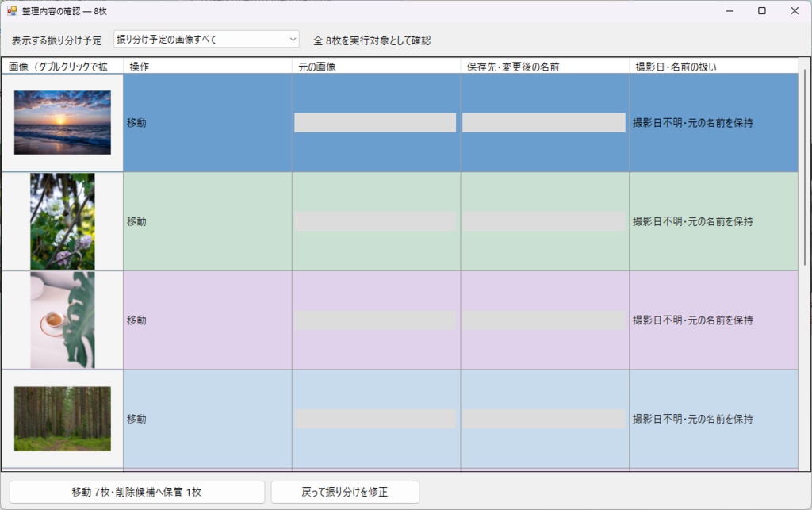Click the 画像 thumbnail column header
Viewport: 812px width, 510px height.
[x=62, y=67]
